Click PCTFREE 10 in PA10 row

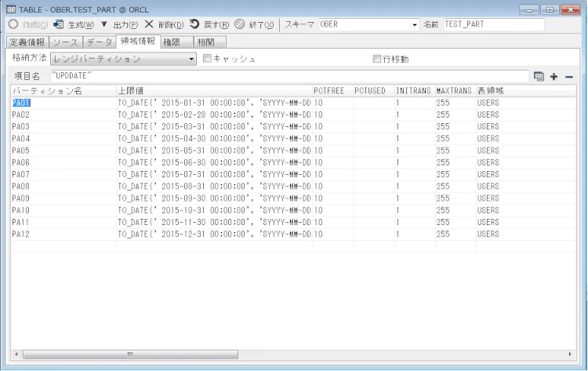(318, 210)
